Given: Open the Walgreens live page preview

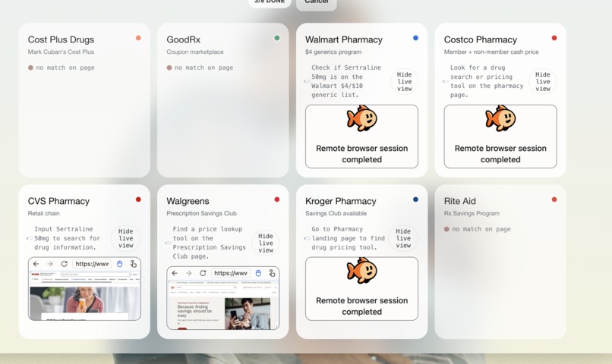Looking at the screenshot, I should click(x=223, y=305).
